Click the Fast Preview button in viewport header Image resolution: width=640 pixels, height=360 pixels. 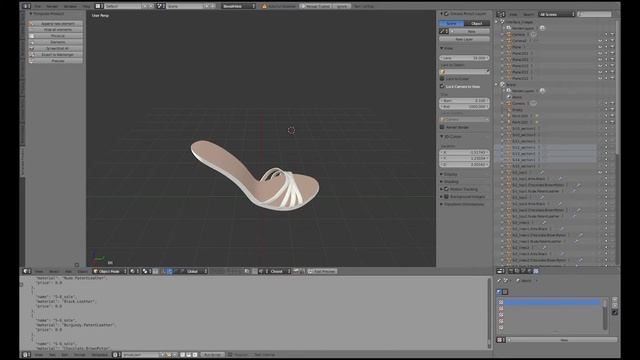pos(322,271)
